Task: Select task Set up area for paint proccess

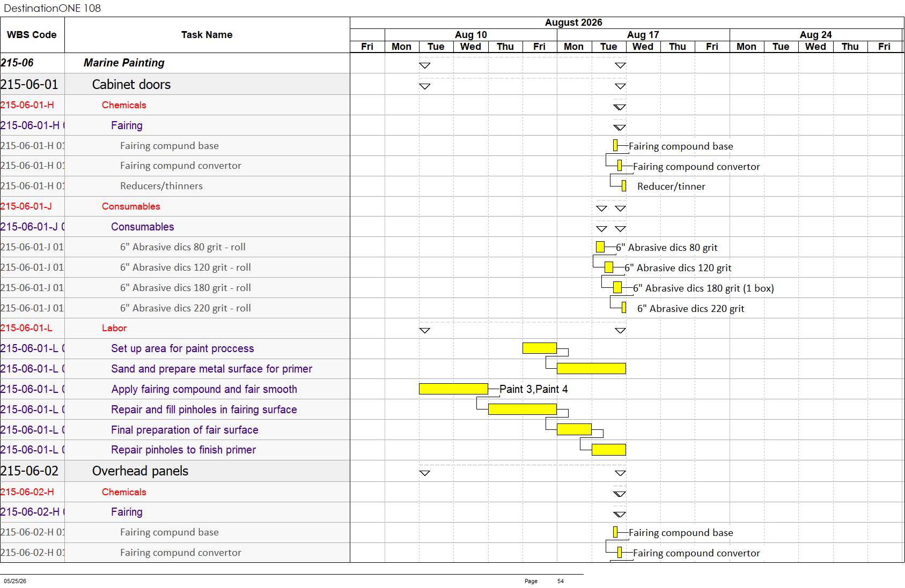Action: pos(182,348)
